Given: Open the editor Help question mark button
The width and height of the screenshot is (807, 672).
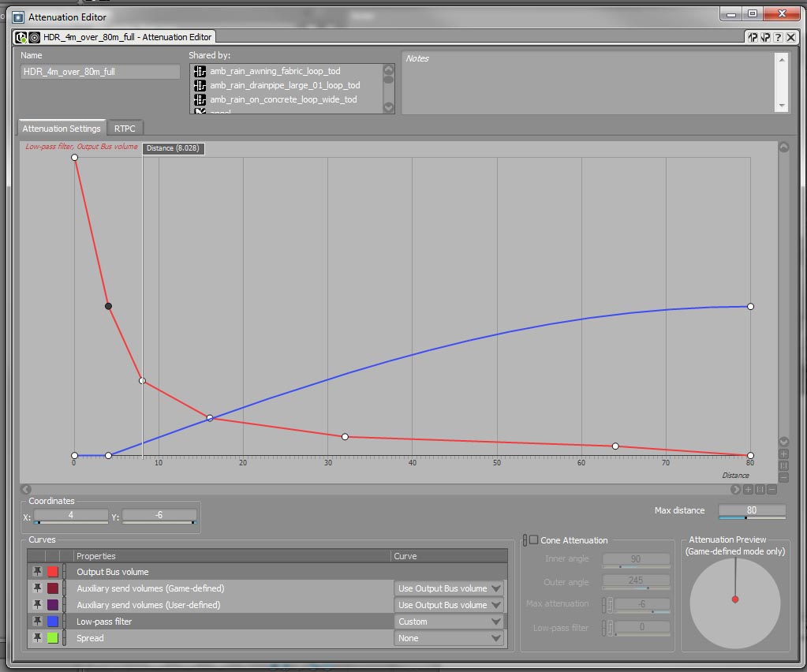Looking at the screenshot, I should (x=778, y=37).
